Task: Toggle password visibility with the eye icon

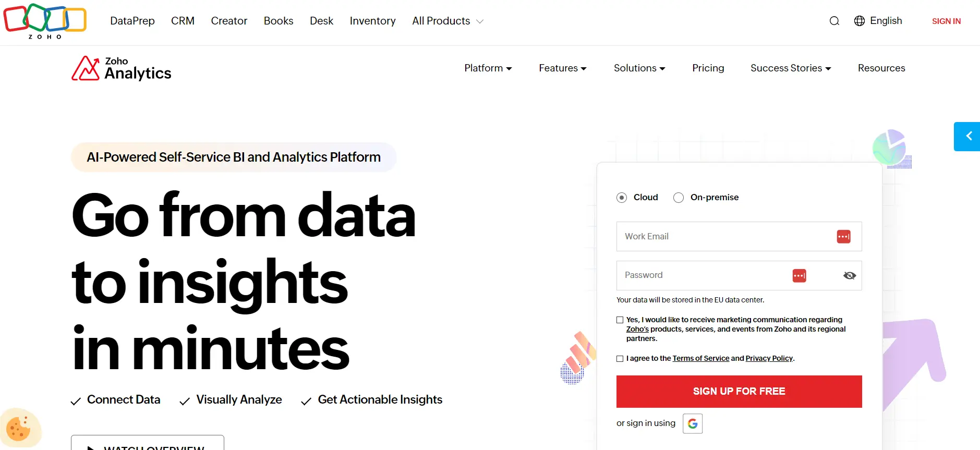Action: click(x=849, y=275)
